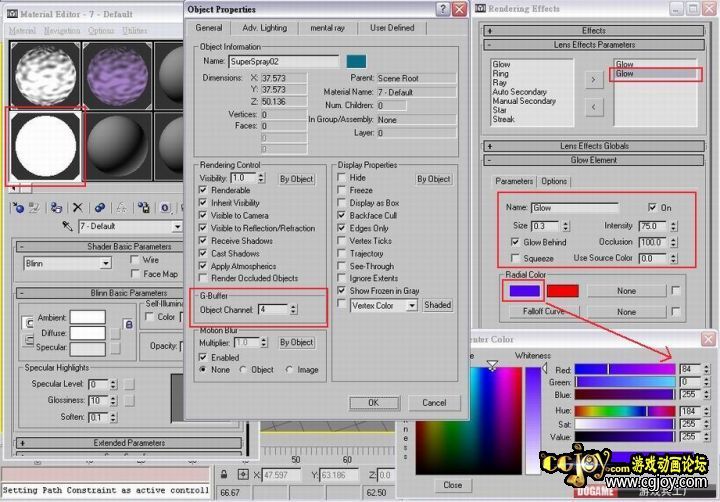Viewport: 720px width, 502px height.
Task: Click Put to Library icon
Action: pos(143,208)
